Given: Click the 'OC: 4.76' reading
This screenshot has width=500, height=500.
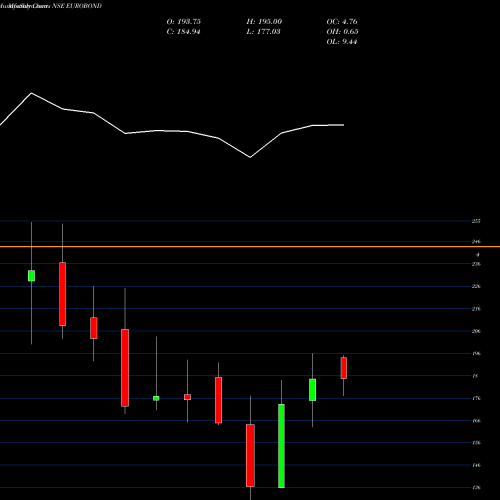Looking at the screenshot, I should click(x=342, y=22).
